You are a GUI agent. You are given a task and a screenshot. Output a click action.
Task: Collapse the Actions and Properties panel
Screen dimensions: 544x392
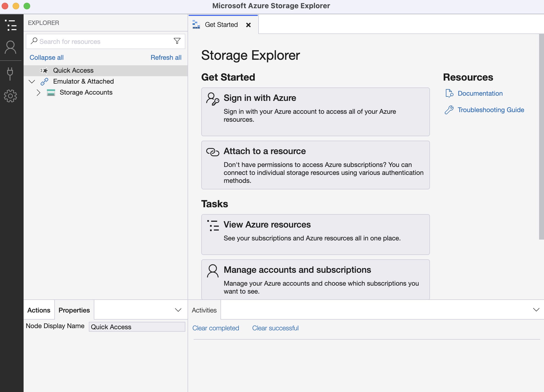(x=178, y=310)
